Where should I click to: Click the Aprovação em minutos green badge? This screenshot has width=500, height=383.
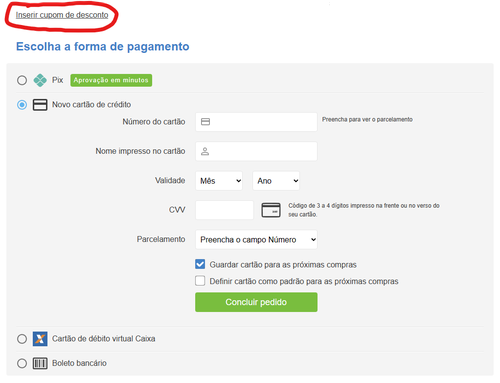[111, 80]
